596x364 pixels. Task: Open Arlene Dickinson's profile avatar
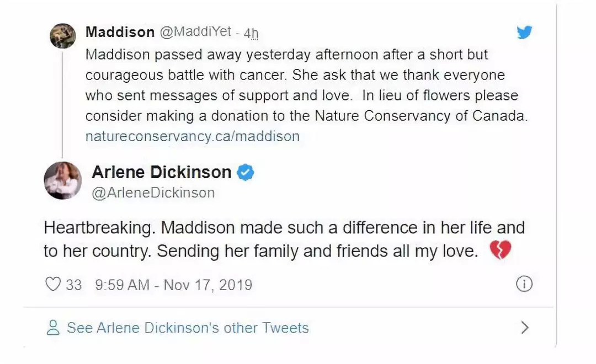62,180
